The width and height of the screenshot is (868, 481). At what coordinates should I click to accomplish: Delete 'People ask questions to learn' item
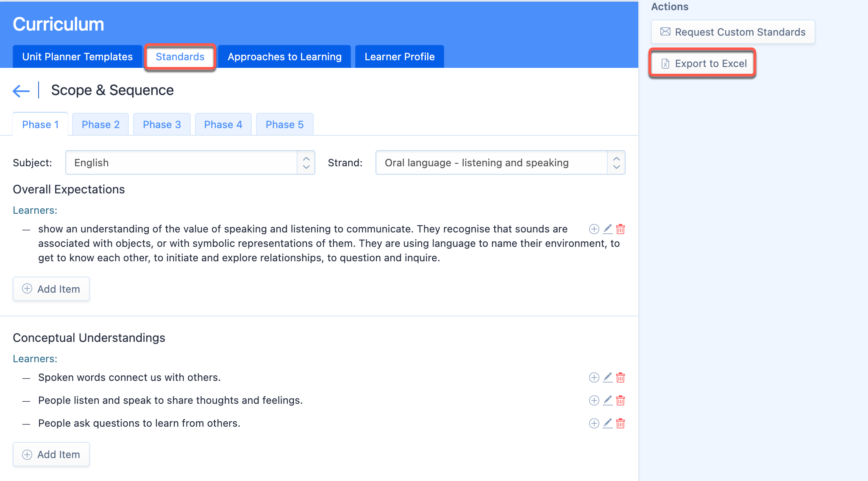pos(620,423)
